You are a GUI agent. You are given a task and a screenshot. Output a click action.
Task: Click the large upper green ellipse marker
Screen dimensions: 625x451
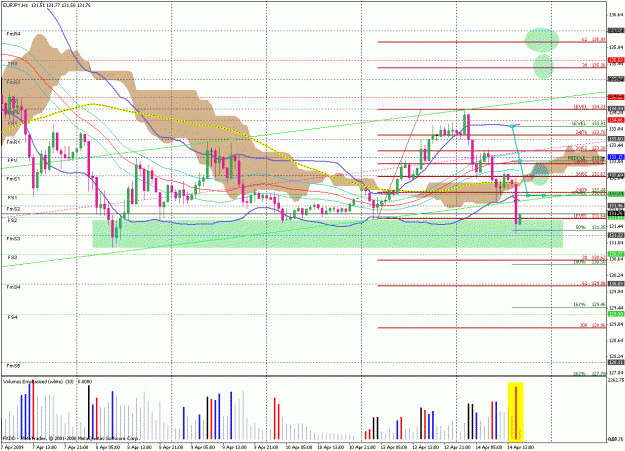coord(541,40)
